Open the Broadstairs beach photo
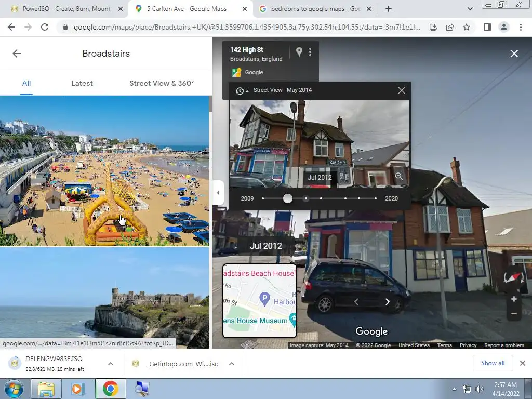 pos(104,170)
